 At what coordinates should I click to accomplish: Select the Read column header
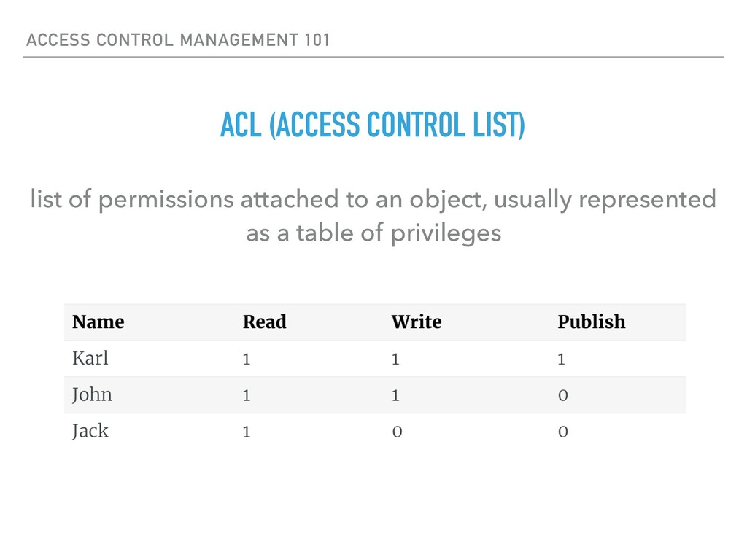point(264,322)
